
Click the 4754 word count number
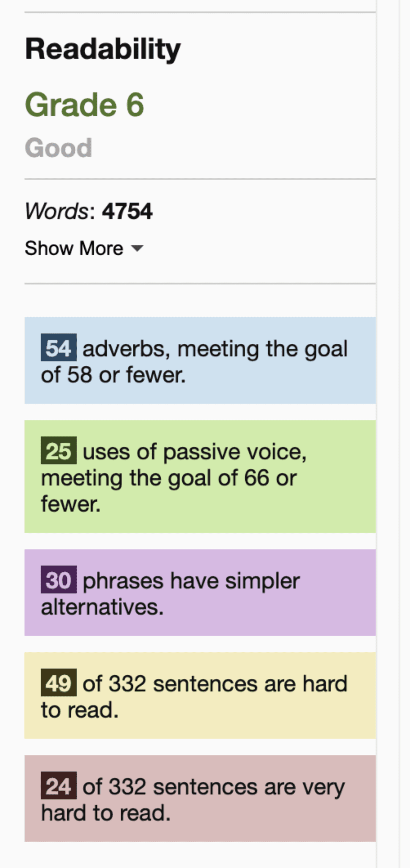click(x=127, y=211)
